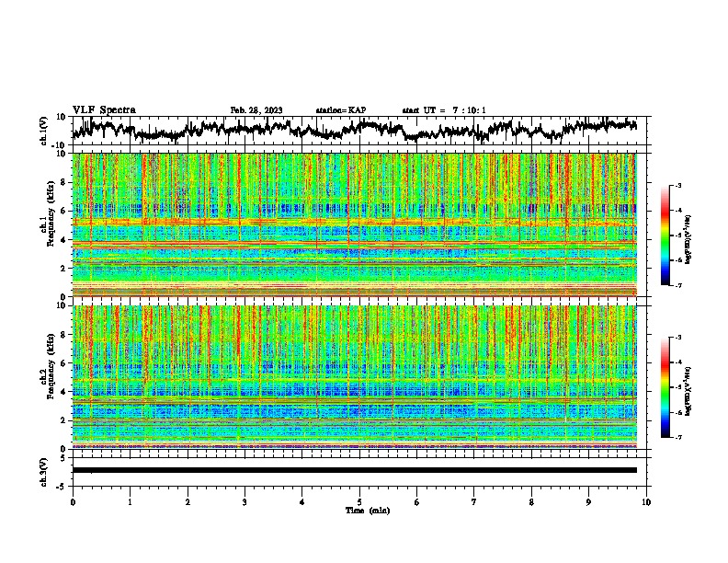Image resolution: width=728 pixels, height=563 pixels.
Task: Select the date 'Feb. 28, 2023'
Action: coord(256,110)
